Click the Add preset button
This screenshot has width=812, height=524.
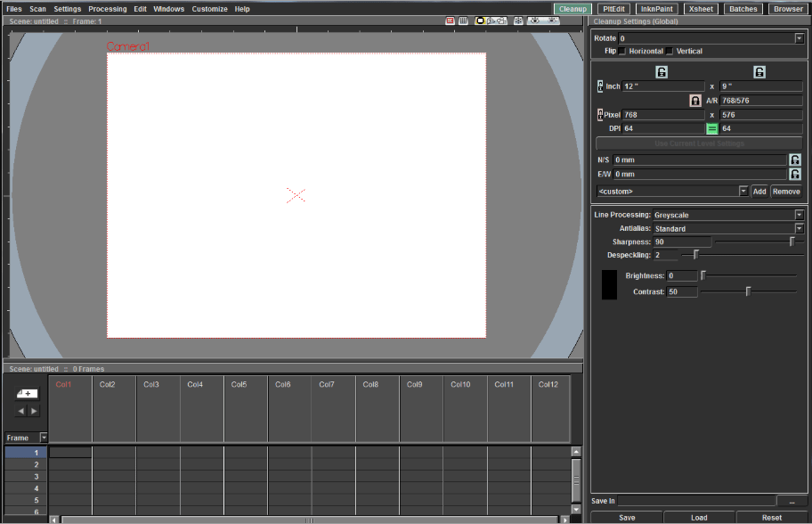pos(759,192)
